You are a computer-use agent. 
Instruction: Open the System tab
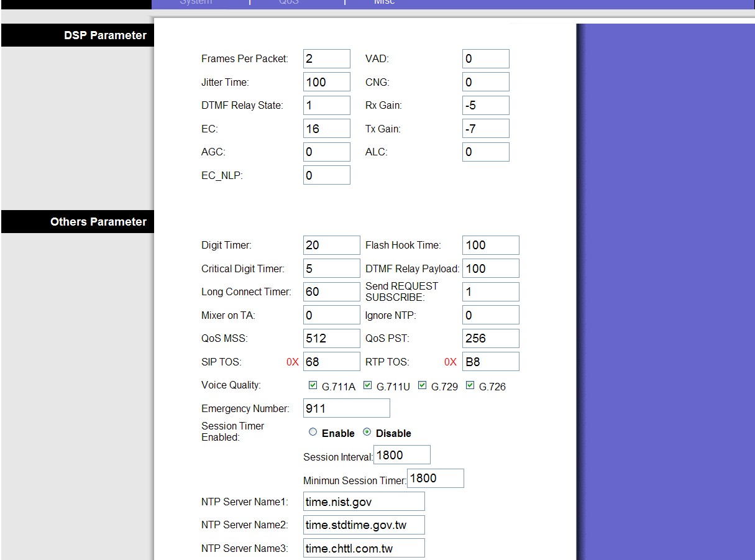pos(196,2)
